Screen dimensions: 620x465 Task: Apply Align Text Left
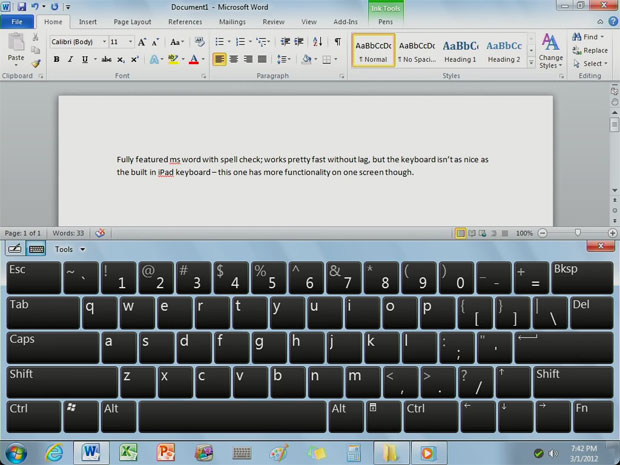click(x=219, y=59)
